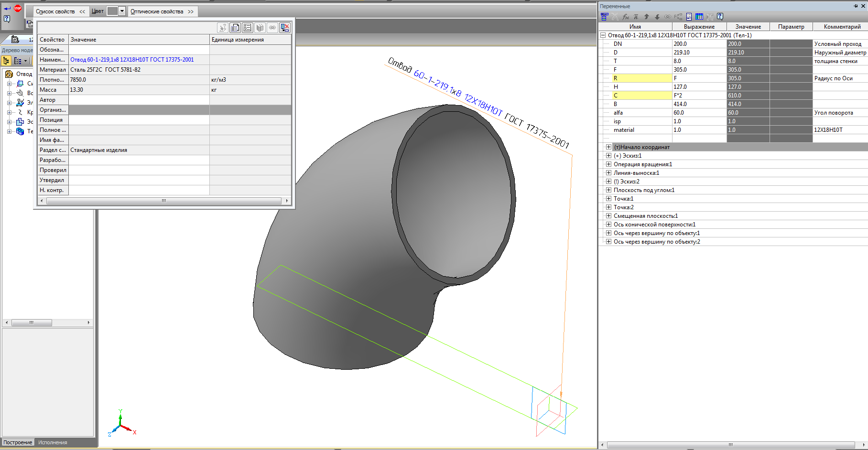
Task: Click the Наименование value Отвод 60-1-219,1x8 cell
Action: pyautogui.click(x=139, y=60)
